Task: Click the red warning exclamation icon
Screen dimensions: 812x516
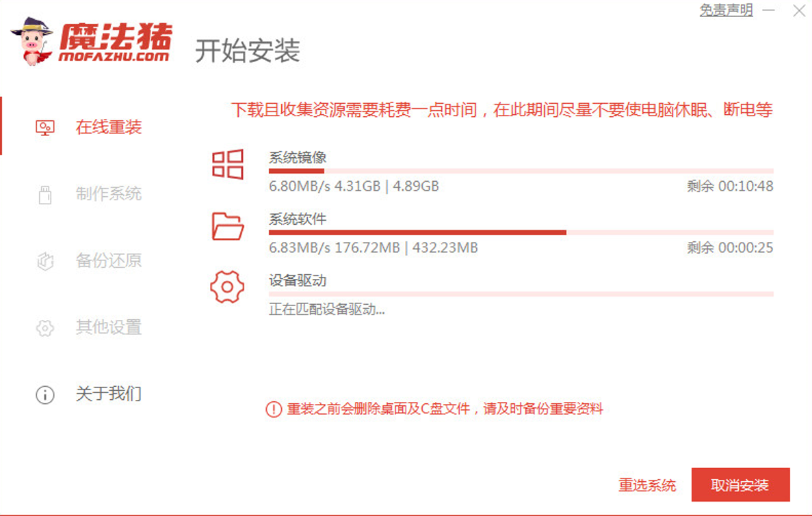Action: [x=274, y=409]
